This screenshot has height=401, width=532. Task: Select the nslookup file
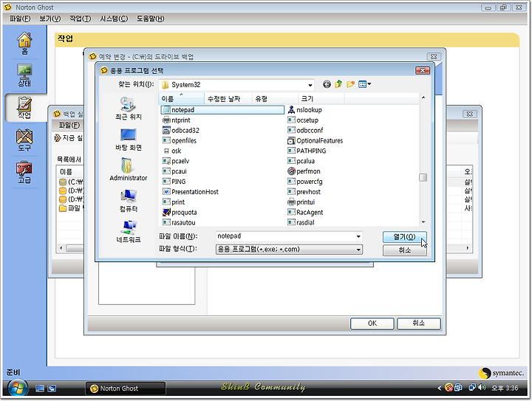[304, 110]
